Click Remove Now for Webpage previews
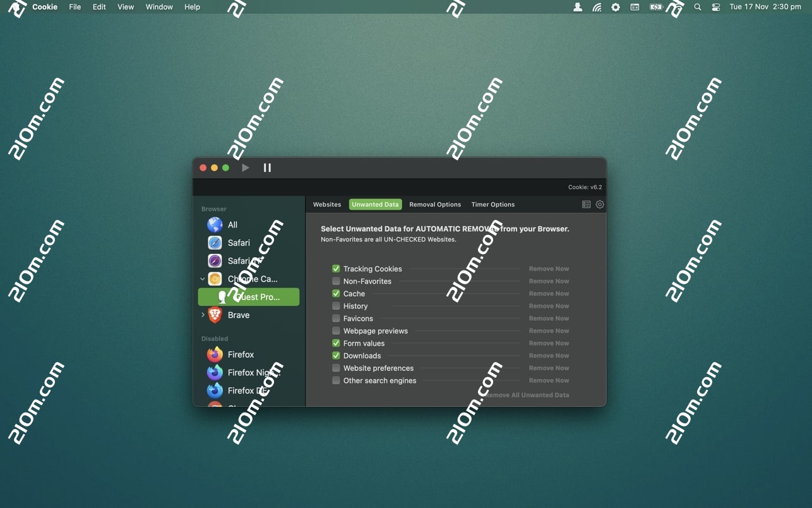 pyautogui.click(x=549, y=331)
